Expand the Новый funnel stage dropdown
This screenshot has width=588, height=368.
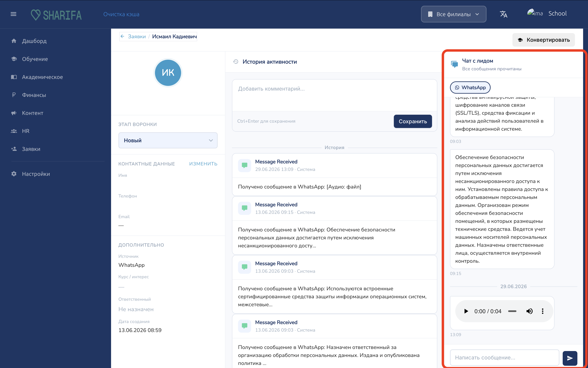point(168,140)
